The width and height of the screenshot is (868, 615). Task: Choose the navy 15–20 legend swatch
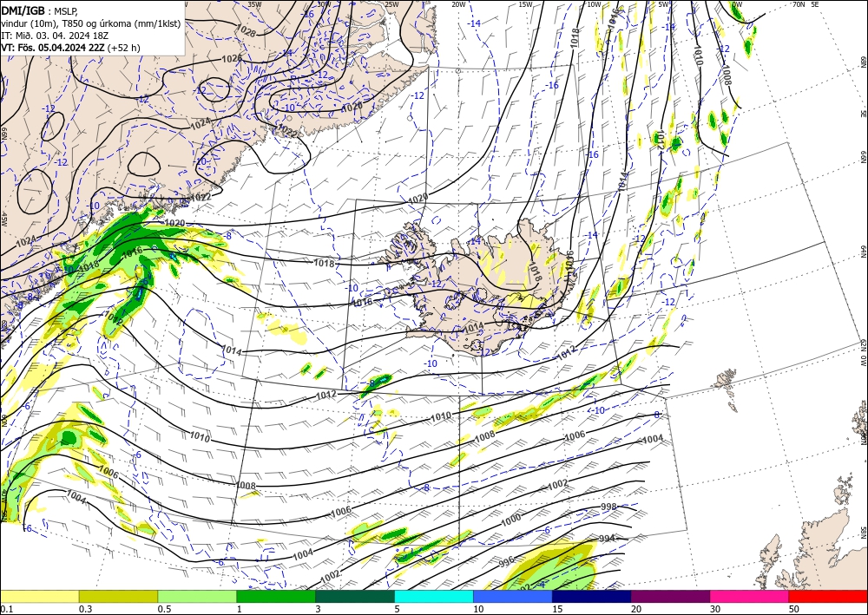point(592,596)
